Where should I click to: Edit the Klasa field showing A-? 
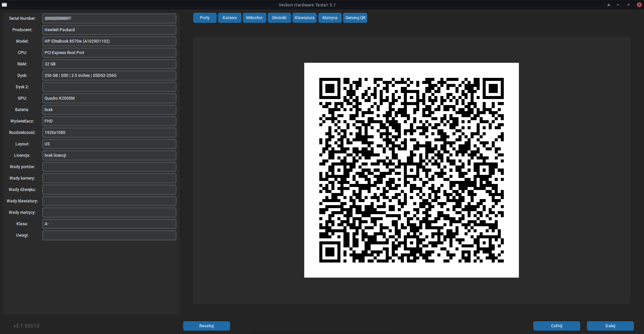pyautogui.click(x=109, y=224)
